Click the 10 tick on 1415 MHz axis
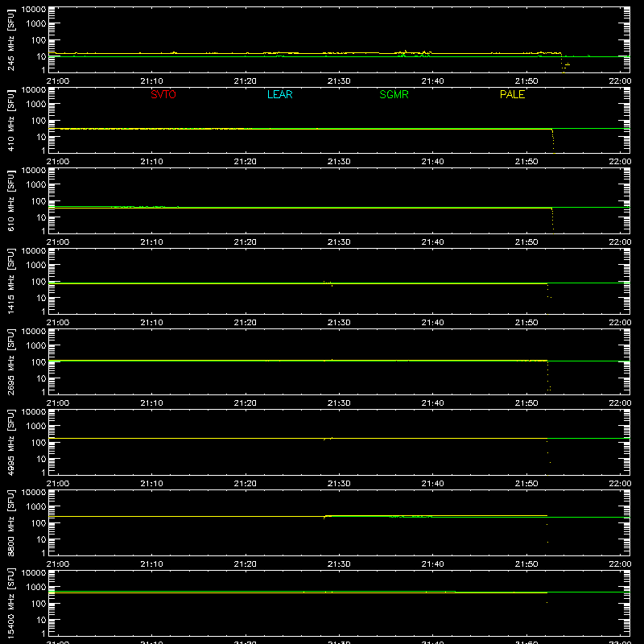Image resolution: width=644 pixels, height=644 pixels. (41, 298)
